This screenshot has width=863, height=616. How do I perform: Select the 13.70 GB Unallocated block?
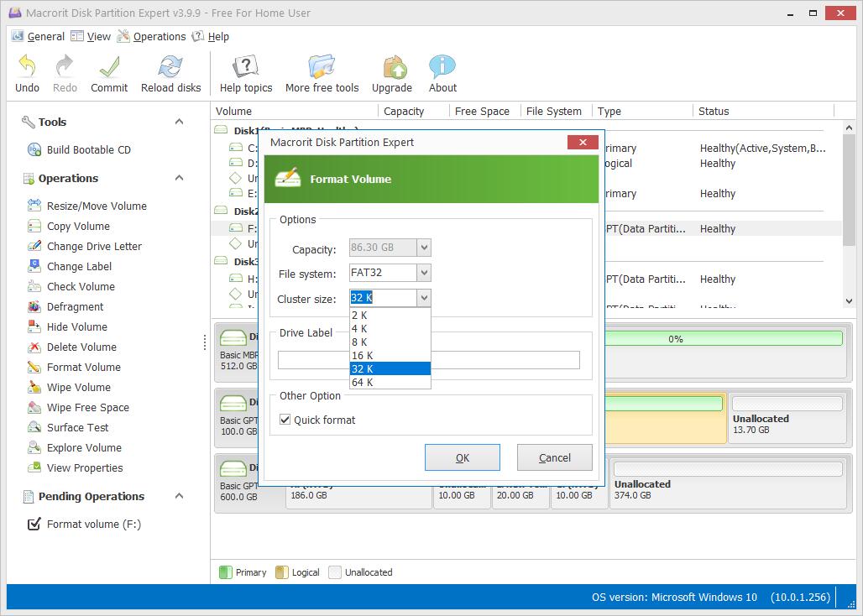[787, 418]
